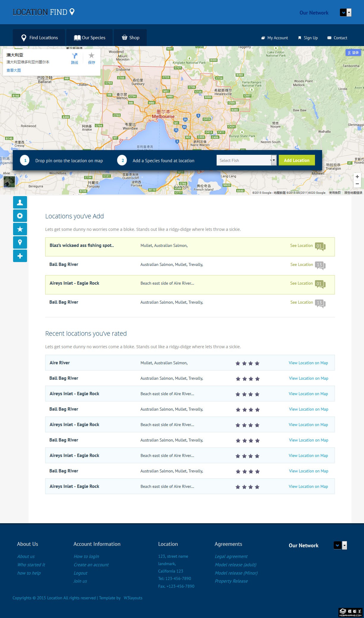Click footer Join us link

(80, 581)
